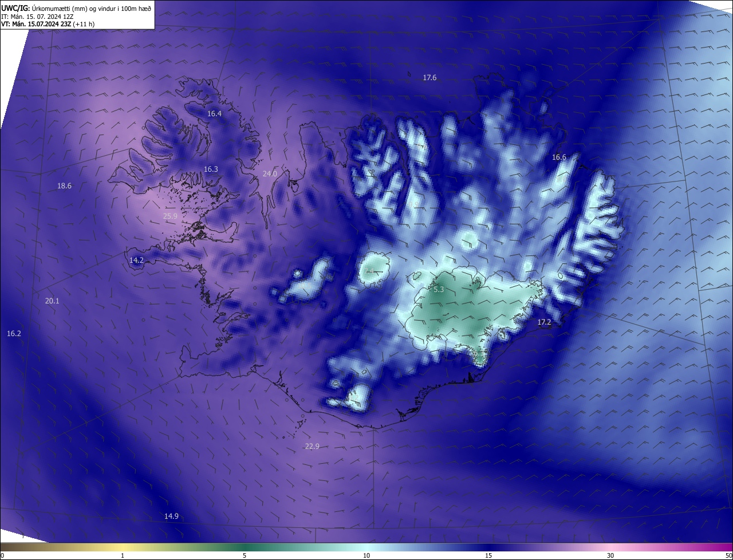This screenshot has height=560, width=733.
Task: Click the value '14.9' in the southwest ocean
Action: pyautogui.click(x=171, y=516)
